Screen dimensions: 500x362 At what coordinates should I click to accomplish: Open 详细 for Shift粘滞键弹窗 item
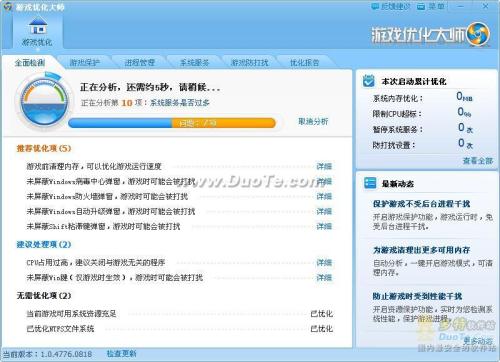[x=324, y=226]
